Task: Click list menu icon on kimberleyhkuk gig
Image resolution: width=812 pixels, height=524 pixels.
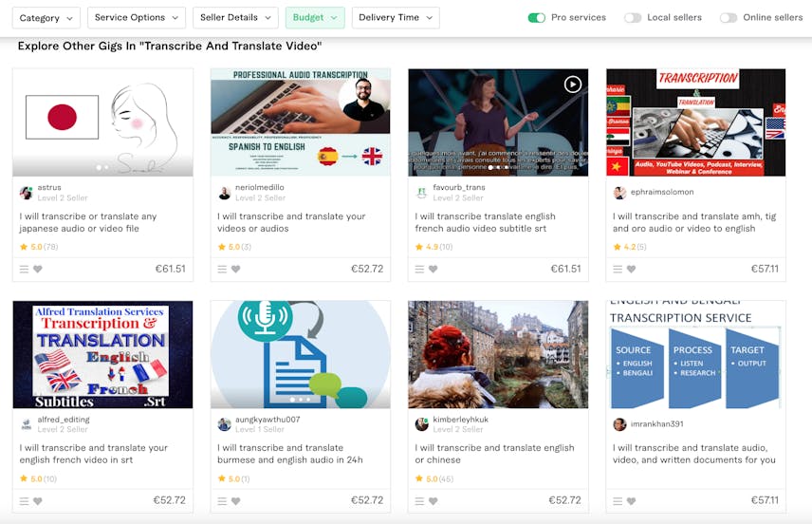Action: pyautogui.click(x=420, y=500)
